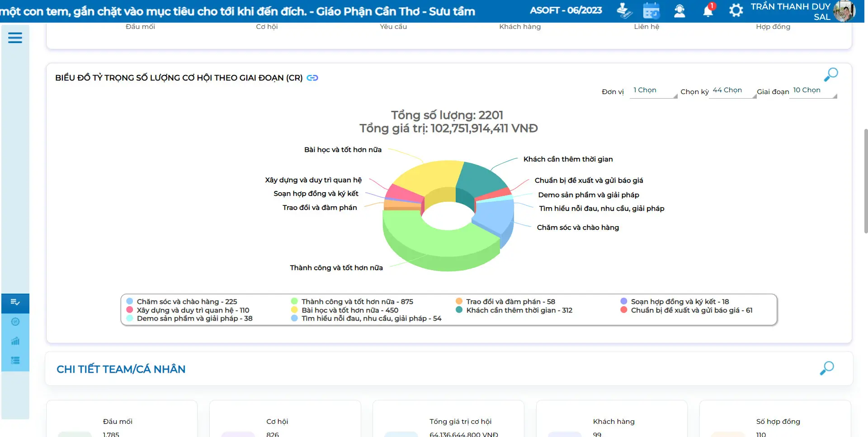Expand the Giai đoạn dropdown
868x437 pixels.
(812, 91)
